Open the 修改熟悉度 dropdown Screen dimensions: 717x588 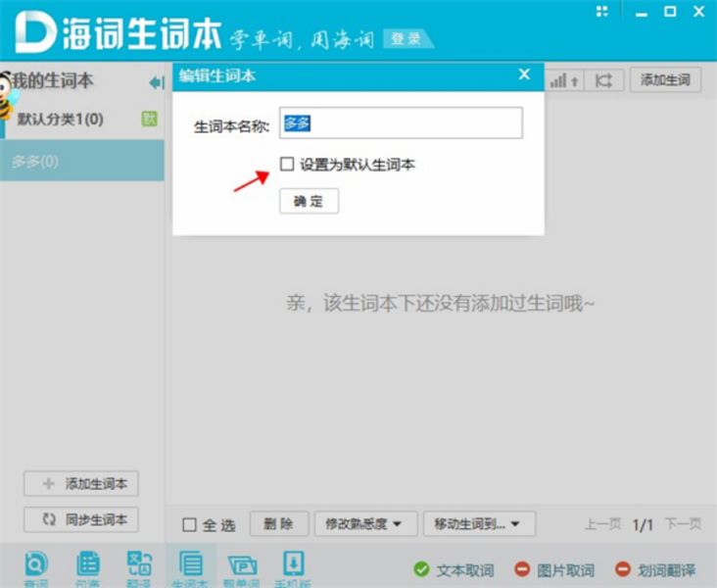[x=365, y=523]
